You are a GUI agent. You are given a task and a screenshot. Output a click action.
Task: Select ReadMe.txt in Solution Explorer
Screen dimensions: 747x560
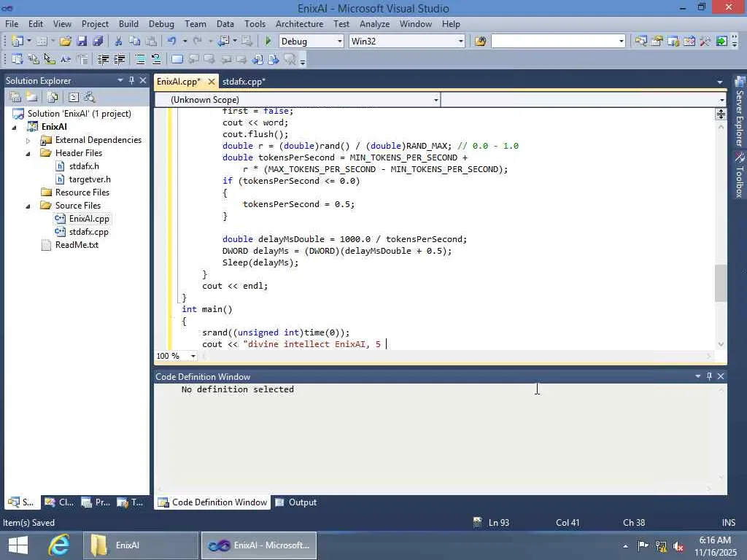point(77,245)
